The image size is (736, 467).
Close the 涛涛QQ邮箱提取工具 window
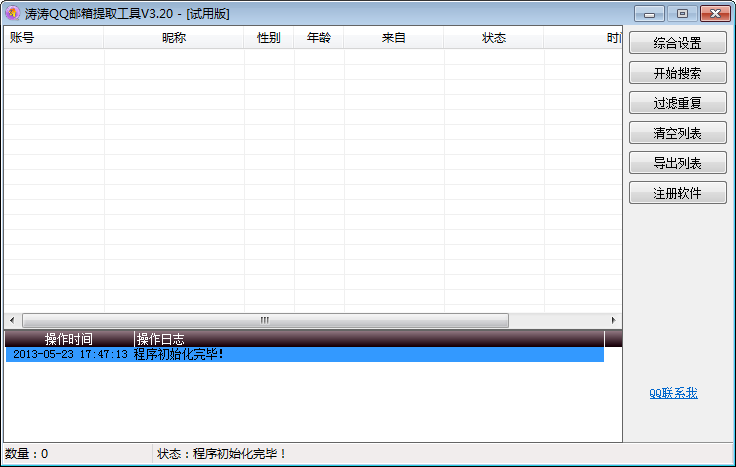[x=715, y=14]
